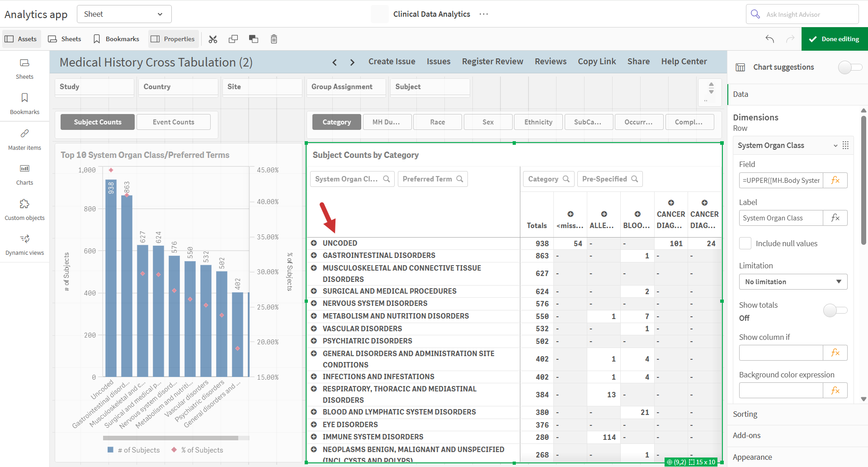
Task: Open Register Review
Action: coord(493,62)
